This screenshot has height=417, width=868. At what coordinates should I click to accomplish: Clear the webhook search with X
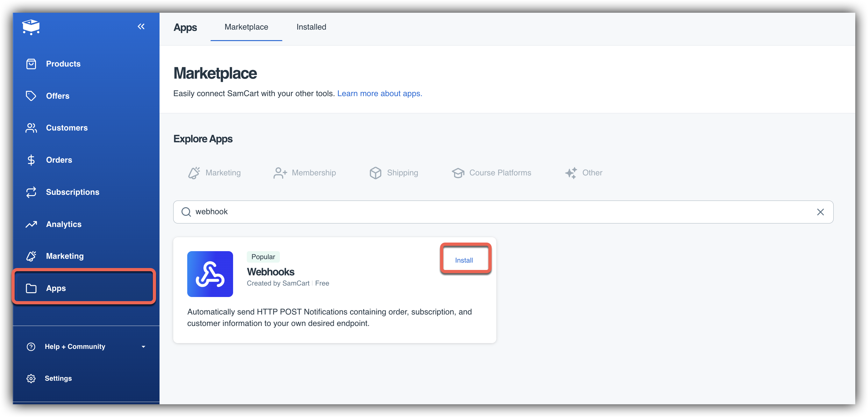pyautogui.click(x=820, y=212)
